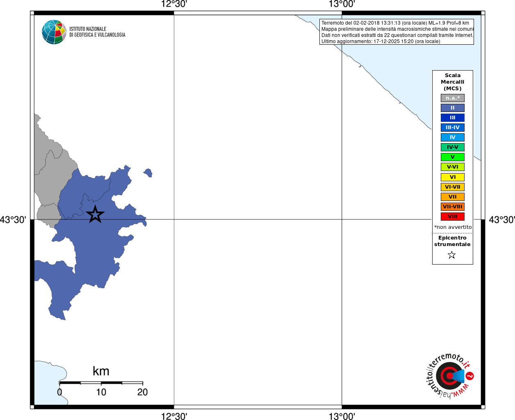This screenshot has height=420, width=515.
Task: Select the VI-VII intensity legend swatch
Action: pos(453,187)
